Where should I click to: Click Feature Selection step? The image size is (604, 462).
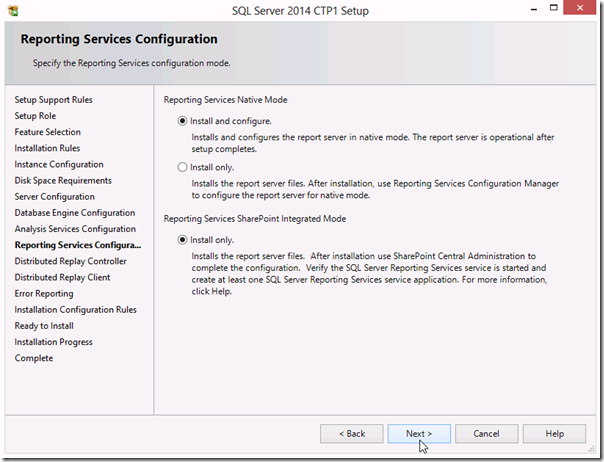tap(48, 132)
